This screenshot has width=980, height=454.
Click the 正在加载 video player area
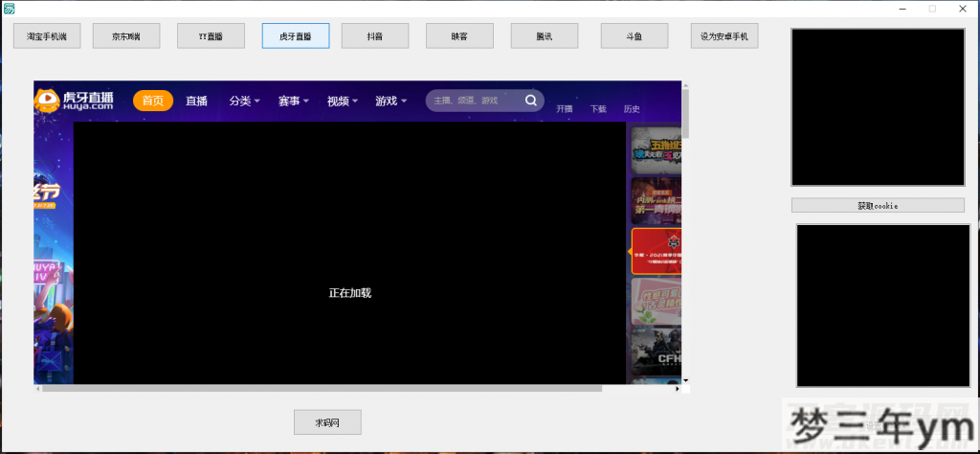coord(350,253)
